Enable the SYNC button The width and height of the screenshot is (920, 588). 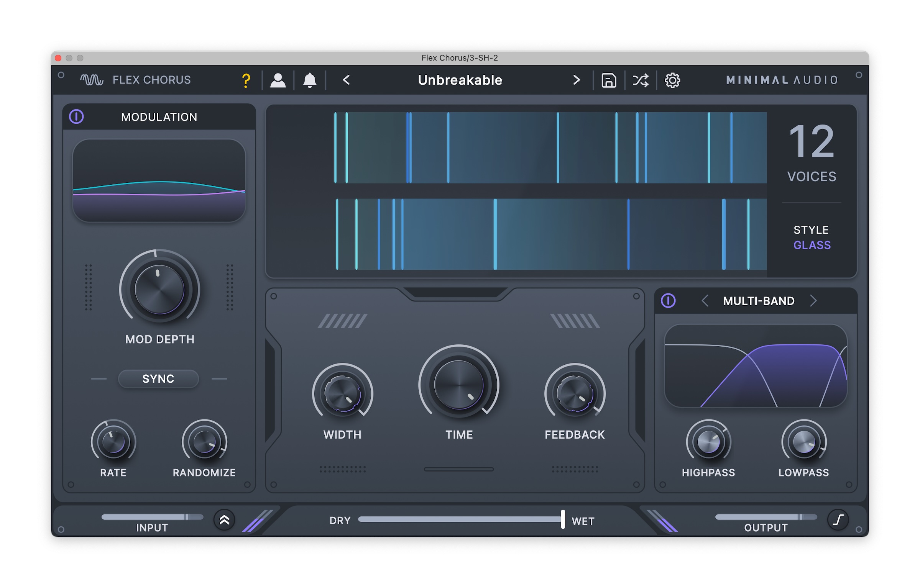coord(158,379)
